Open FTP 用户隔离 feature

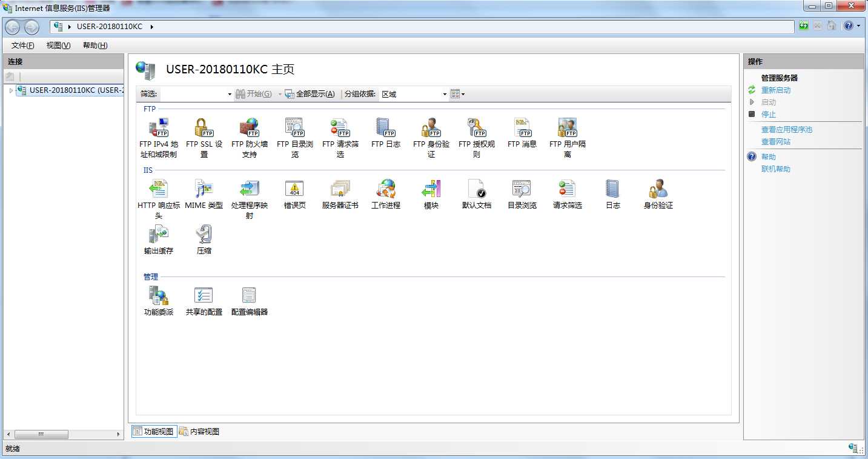[568, 138]
